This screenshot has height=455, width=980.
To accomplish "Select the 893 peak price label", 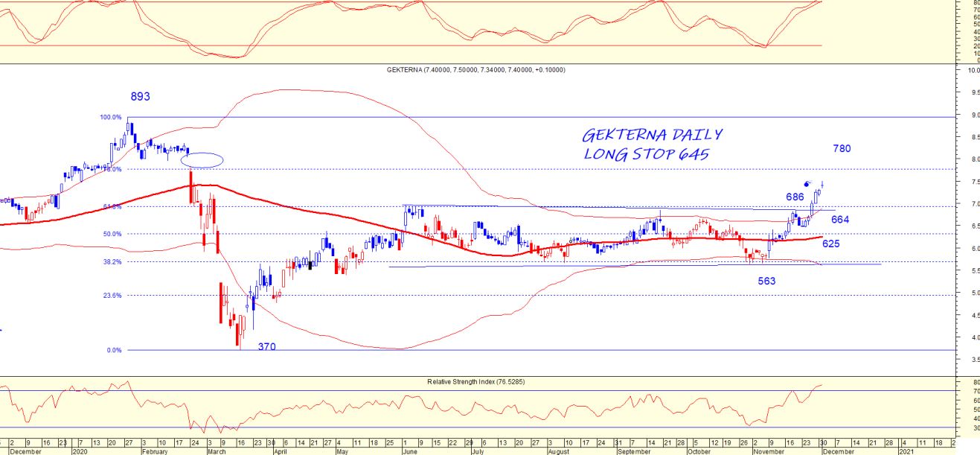I will 140,97.
